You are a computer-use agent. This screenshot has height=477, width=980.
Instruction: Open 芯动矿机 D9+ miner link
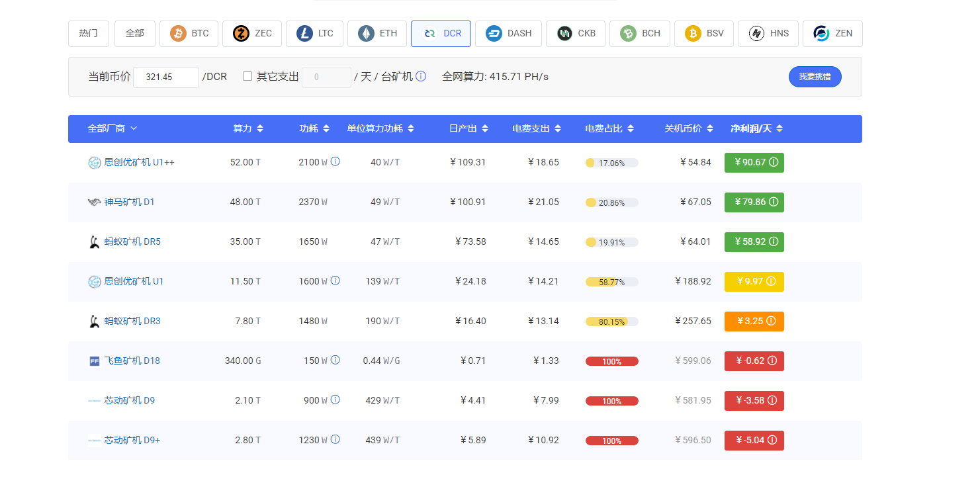132,440
